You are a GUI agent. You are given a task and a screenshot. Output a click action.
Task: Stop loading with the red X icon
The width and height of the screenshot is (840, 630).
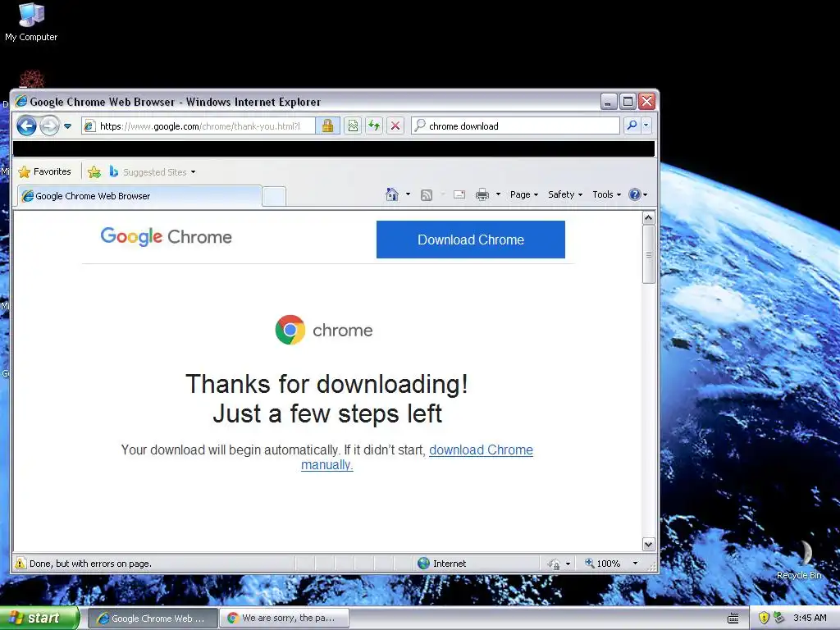(395, 126)
